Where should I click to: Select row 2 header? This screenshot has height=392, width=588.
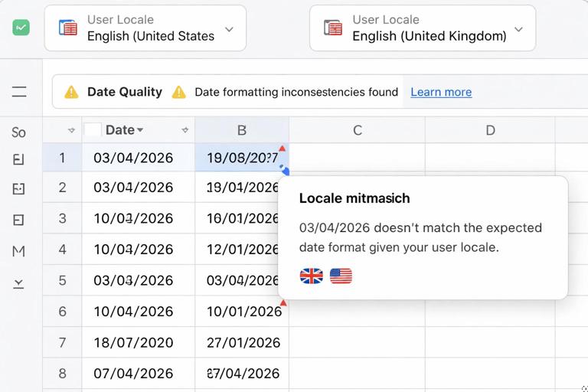[x=62, y=187]
